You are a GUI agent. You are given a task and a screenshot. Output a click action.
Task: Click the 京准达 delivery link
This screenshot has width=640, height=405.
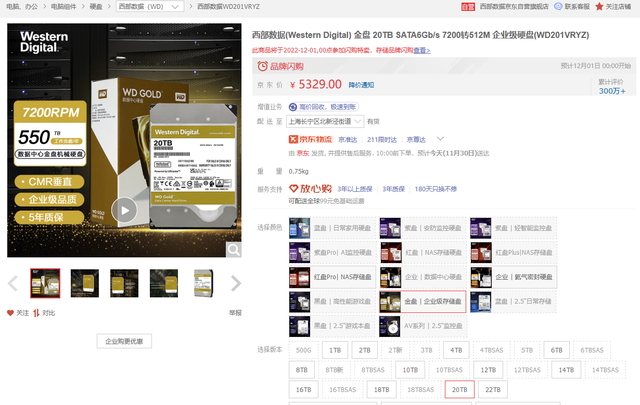348,140
